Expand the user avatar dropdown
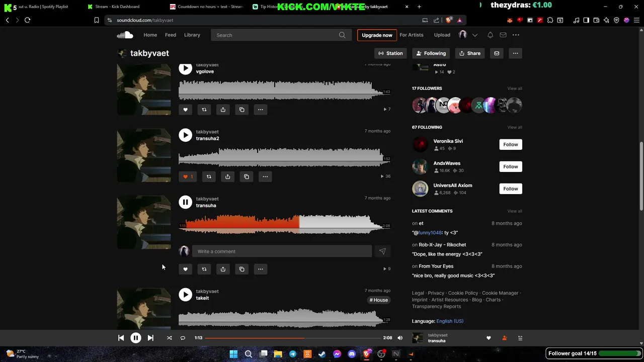Screen dimensions: 644x362 pyautogui.click(x=474, y=35)
